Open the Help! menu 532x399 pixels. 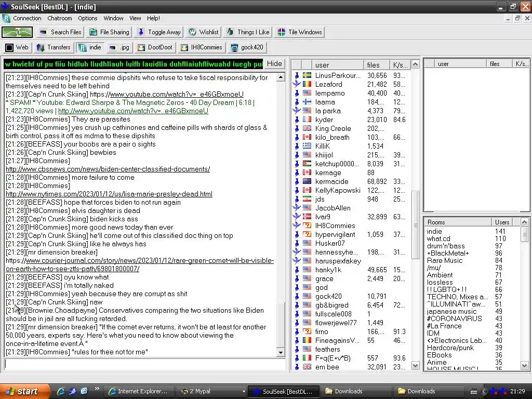[x=153, y=18]
